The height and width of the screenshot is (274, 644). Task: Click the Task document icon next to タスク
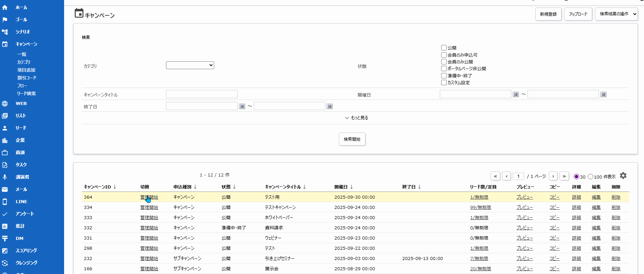tap(5, 165)
